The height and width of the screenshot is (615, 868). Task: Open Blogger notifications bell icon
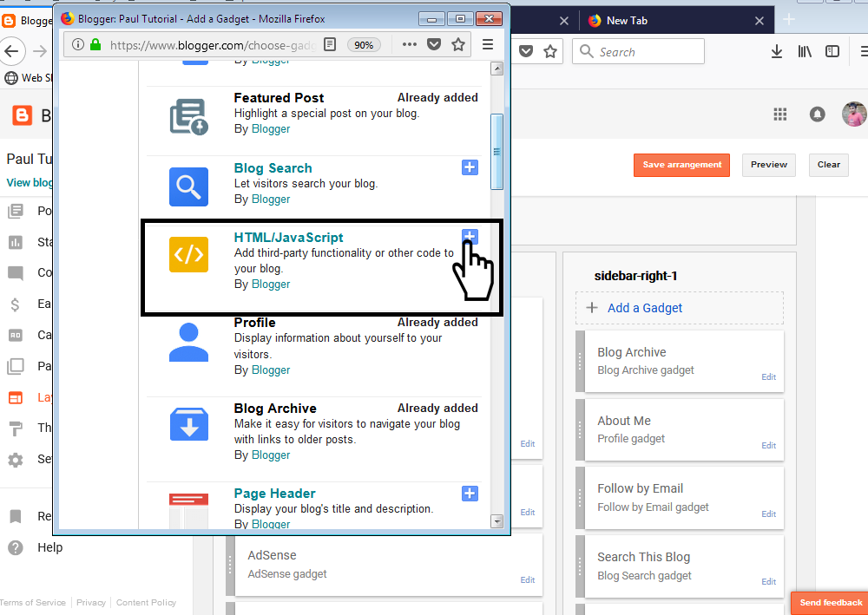coord(817,114)
